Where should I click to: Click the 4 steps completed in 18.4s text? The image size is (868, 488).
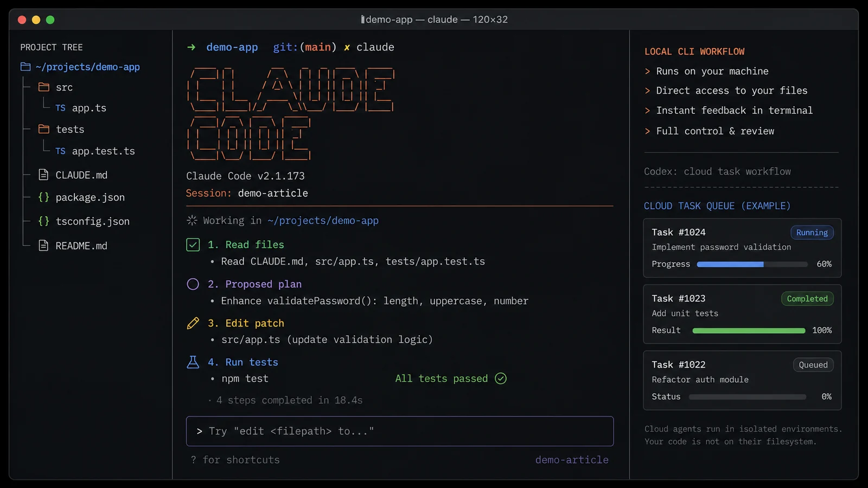pyautogui.click(x=289, y=400)
